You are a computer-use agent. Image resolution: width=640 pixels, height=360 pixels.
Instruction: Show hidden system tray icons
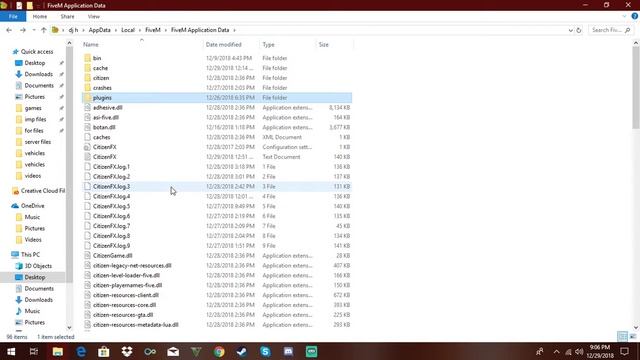click(556, 352)
